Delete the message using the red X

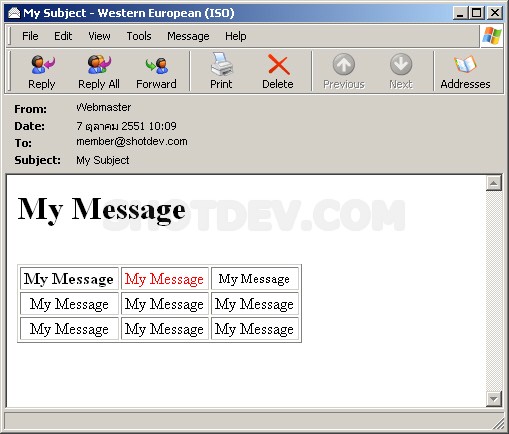point(278,65)
